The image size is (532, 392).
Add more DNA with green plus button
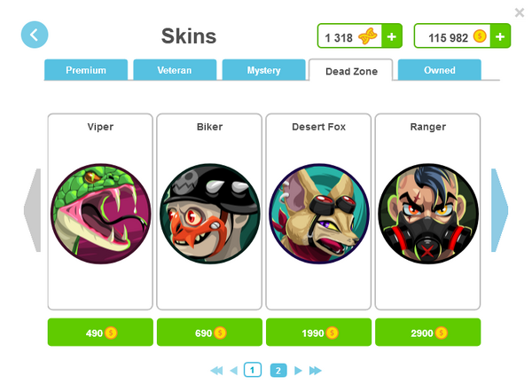click(392, 36)
